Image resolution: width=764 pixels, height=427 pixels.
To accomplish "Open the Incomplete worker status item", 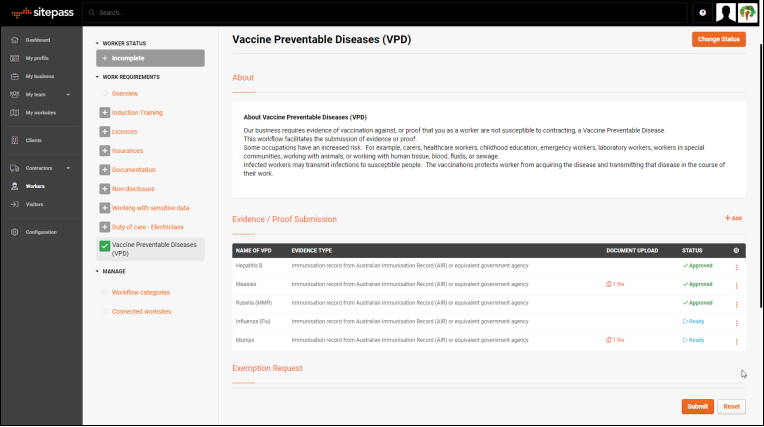I will pyautogui.click(x=150, y=58).
